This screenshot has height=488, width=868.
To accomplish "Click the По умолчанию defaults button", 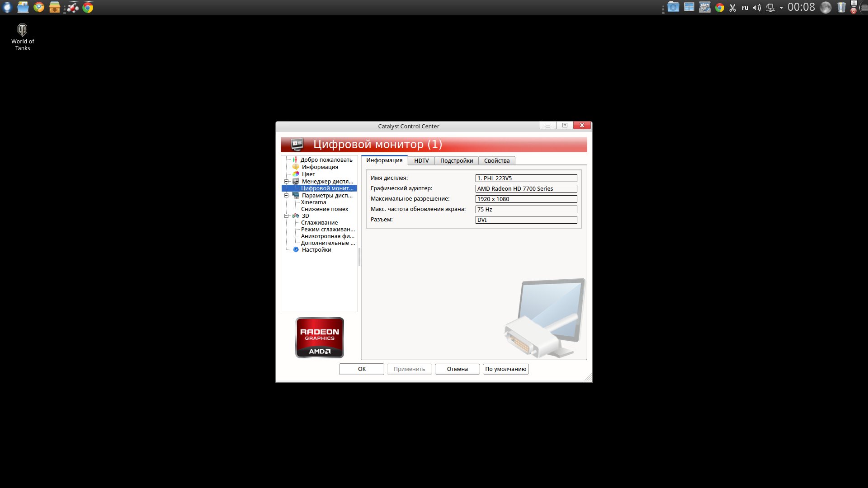I will tap(505, 369).
